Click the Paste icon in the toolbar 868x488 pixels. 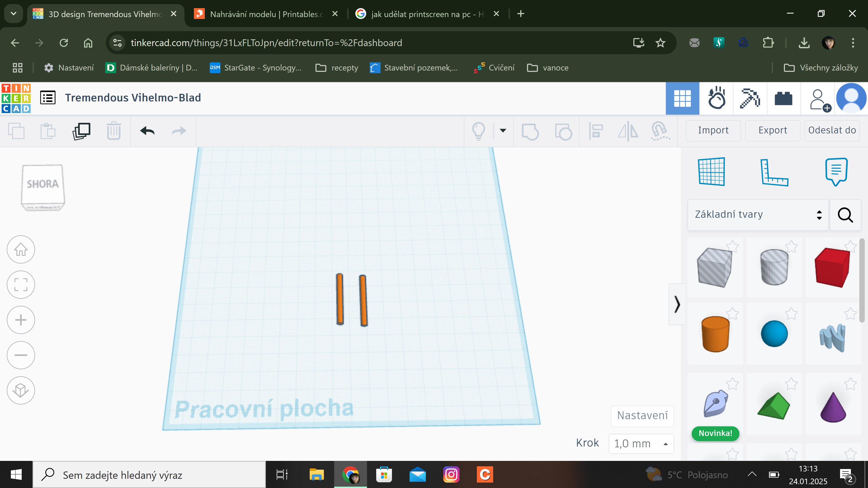47,131
